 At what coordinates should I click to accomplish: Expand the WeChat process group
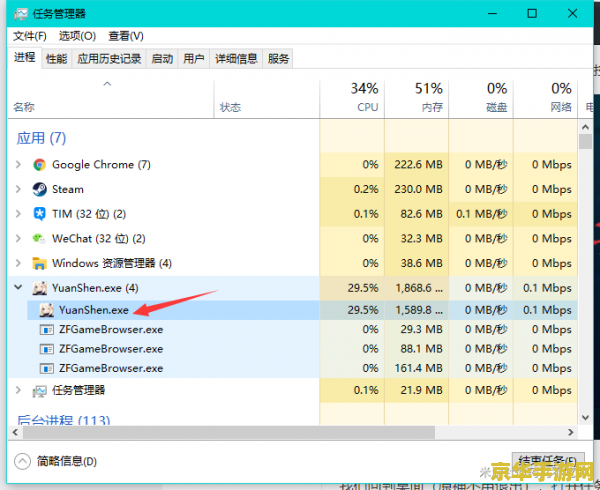click(18, 239)
